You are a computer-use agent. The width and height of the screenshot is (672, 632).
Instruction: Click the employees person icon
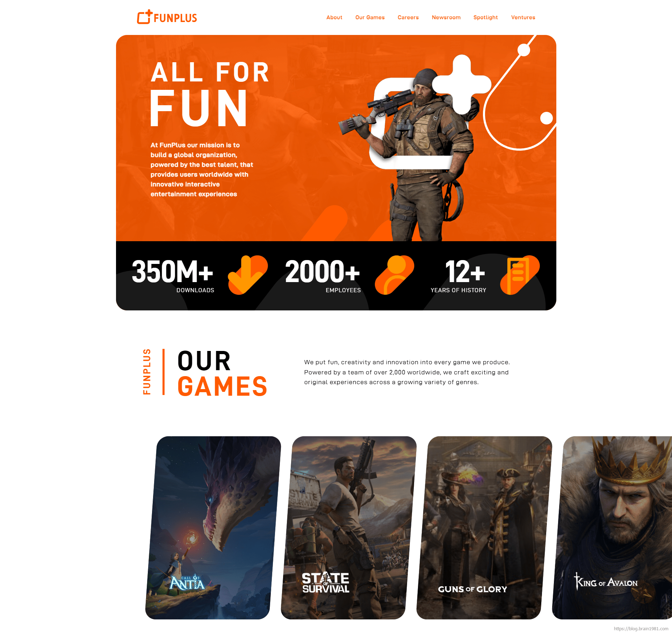click(395, 275)
